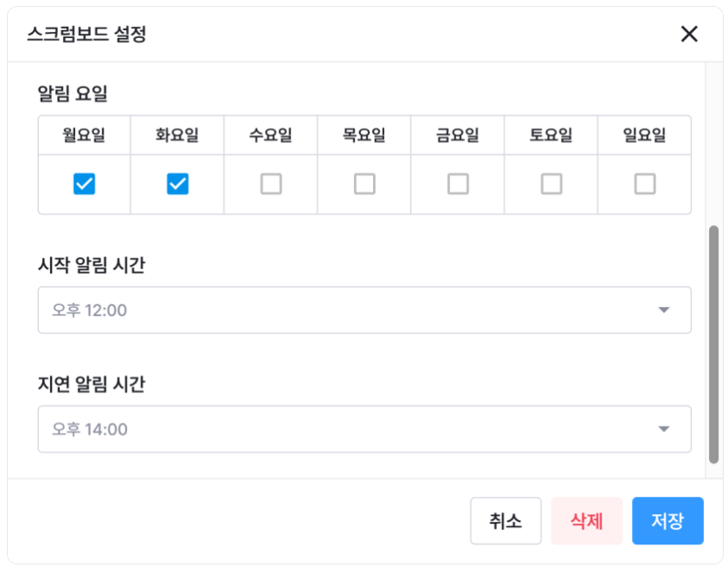
Task: Save settings with the 저장 button
Action: coord(667,521)
